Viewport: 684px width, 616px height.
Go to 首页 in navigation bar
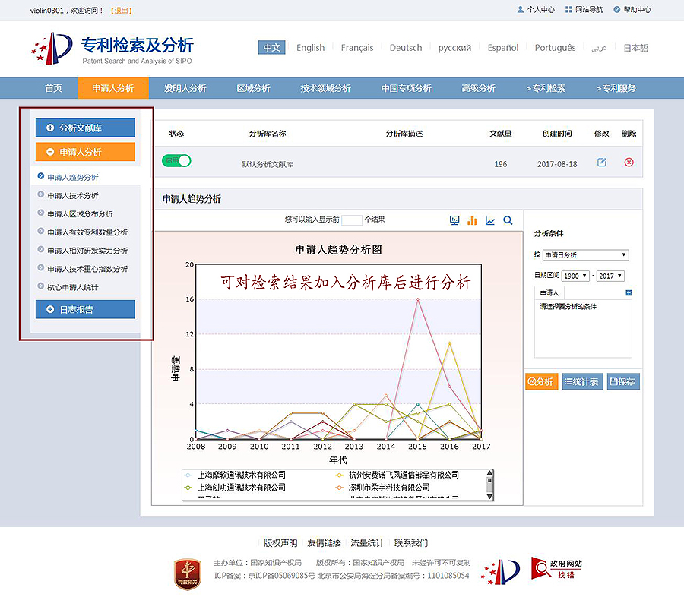tap(53, 89)
